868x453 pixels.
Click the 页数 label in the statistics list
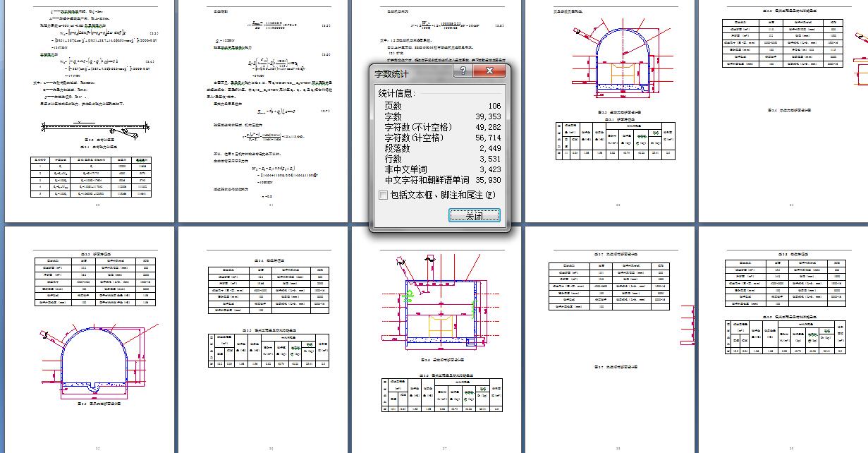393,105
